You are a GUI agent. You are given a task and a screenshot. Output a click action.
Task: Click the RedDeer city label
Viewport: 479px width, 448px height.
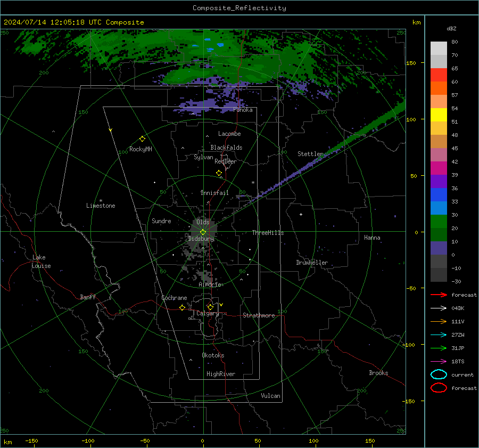tap(226, 161)
